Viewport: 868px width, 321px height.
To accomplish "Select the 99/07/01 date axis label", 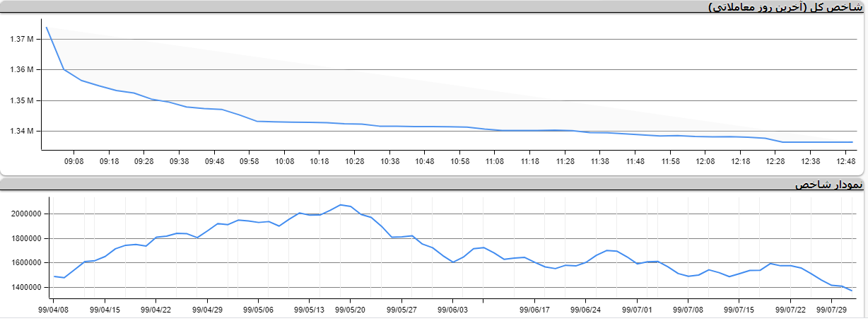I will (637, 309).
